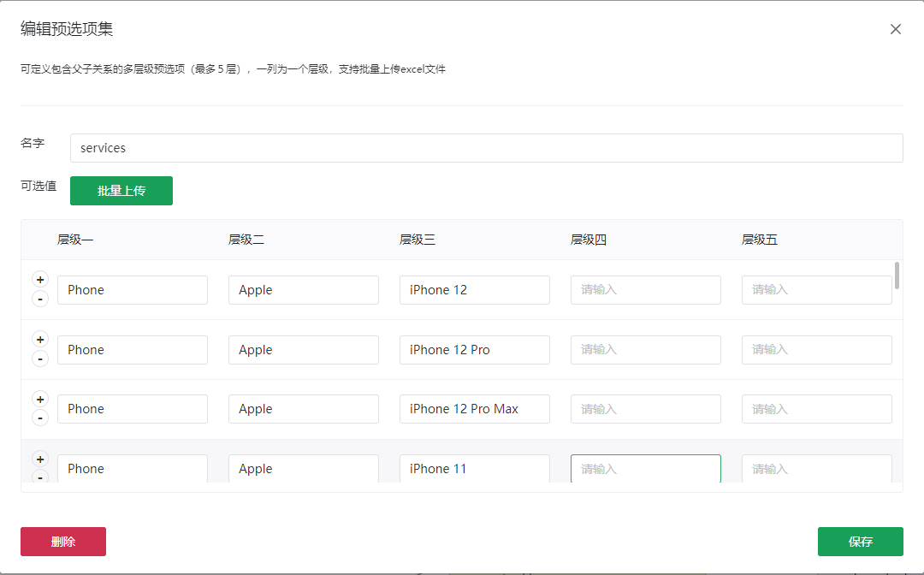Viewport: 924px width, 575px height.
Task: Click the plus icon on iPhone 11 row
Action: pyautogui.click(x=40, y=459)
